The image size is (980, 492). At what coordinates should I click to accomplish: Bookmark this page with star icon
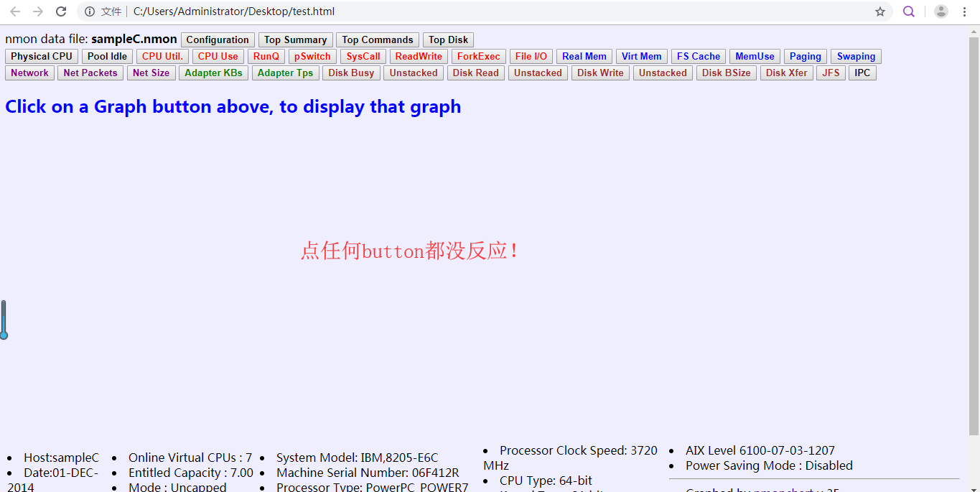[x=879, y=11]
